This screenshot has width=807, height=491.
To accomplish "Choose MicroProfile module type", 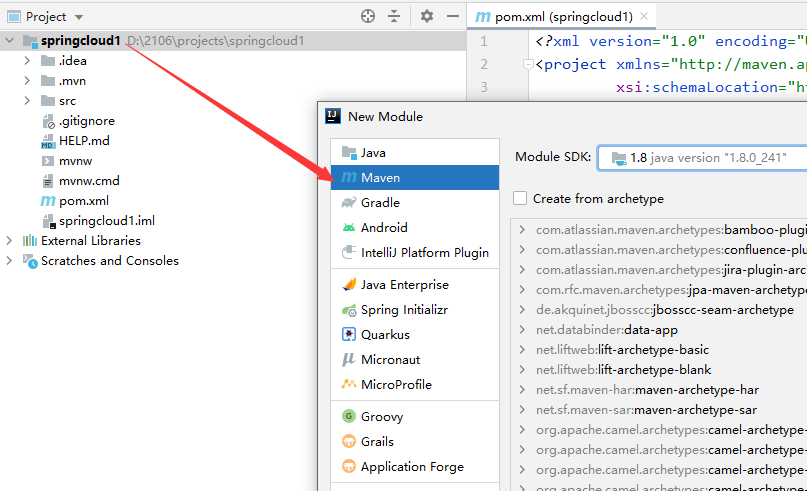I will pos(415,384).
